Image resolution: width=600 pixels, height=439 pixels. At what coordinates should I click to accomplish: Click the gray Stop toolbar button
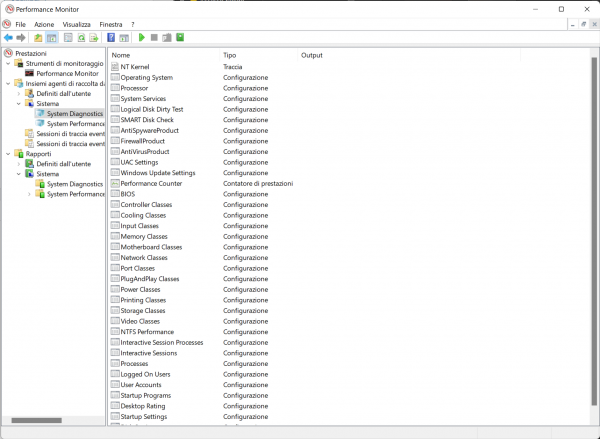click(x=154, y=38)
